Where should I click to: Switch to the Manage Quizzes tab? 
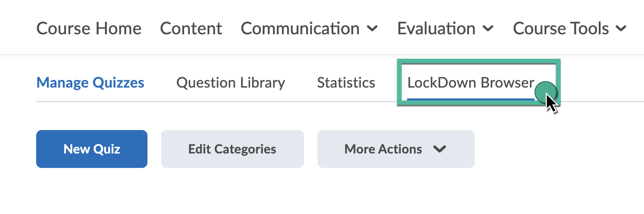(x=90, y=83)
